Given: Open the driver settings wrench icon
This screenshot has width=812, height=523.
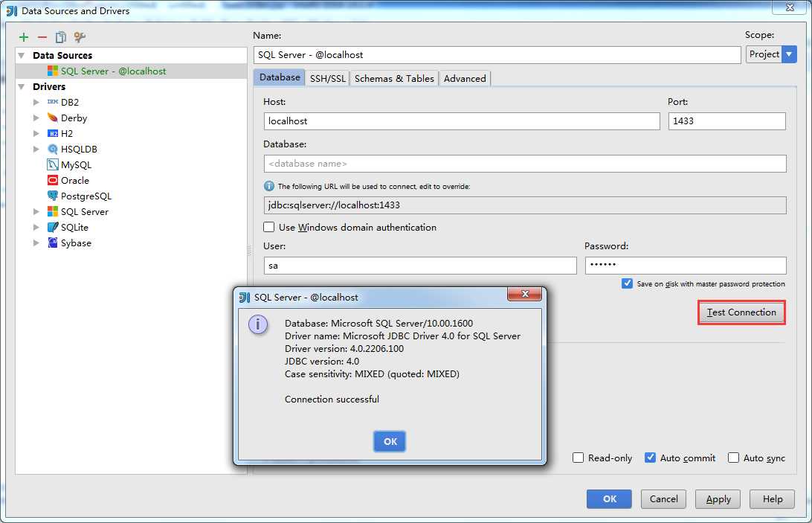Looking at the screenshot, I should (80, 36).
